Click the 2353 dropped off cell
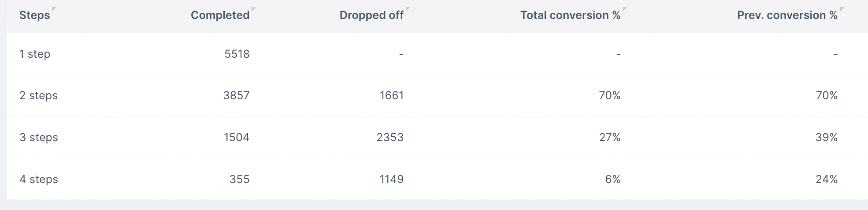Image resolution: width=868 pixels, height=210 pixels. [390, 137]
